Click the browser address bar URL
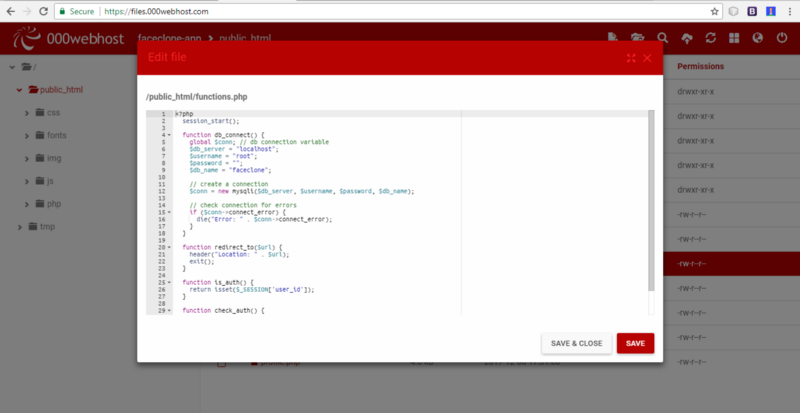The image size is (800, 413). tap(156, 11)
